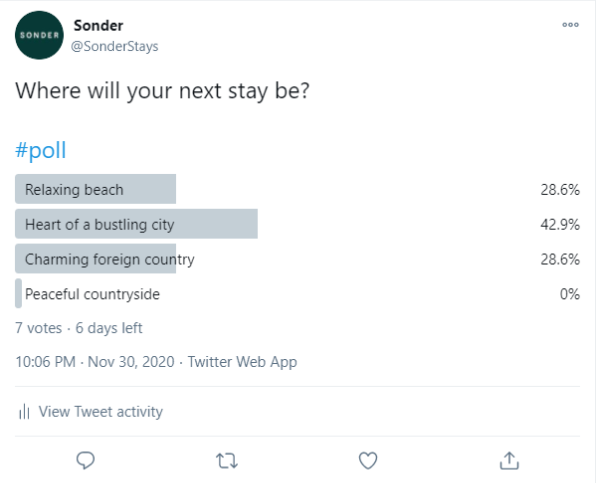
Task: Open the three-dot more options menu
Action: pos(570,25)
